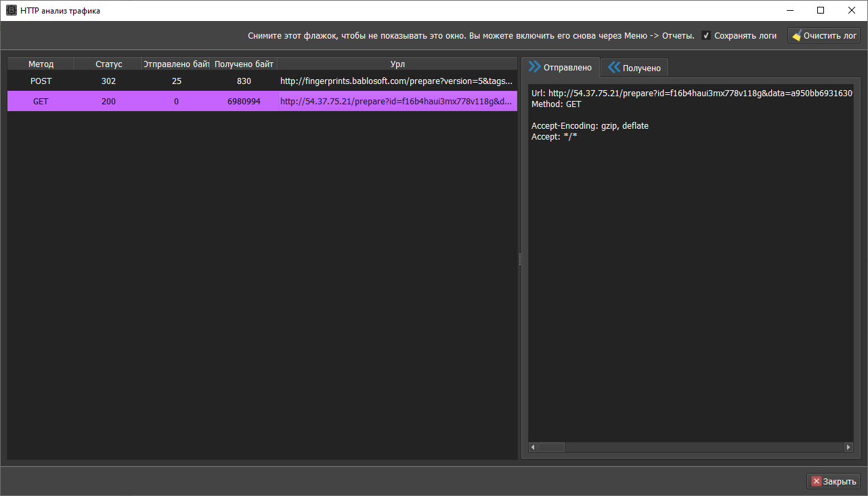The width and height of the screenshot is (868, 496).
Task: Click the red X icon on Закрыть
Action: tap(816, 481)
